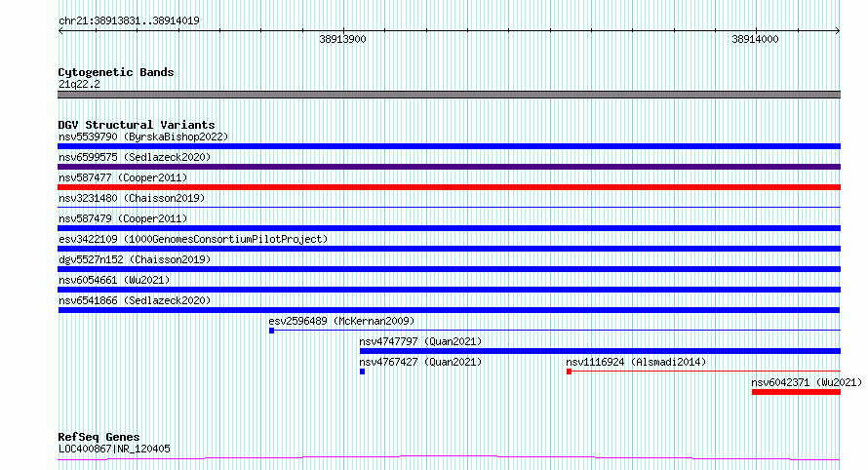The height and width of the screenshot is (470, 868).
Task: Select the purple nsv6599575 variant bar
Action: (449, 167)
